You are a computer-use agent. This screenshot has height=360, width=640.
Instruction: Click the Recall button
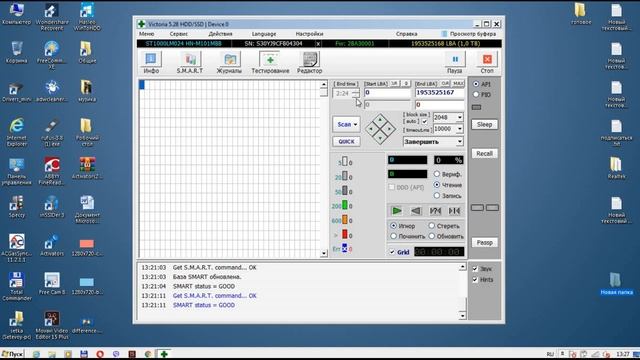(x=484, y=153)
